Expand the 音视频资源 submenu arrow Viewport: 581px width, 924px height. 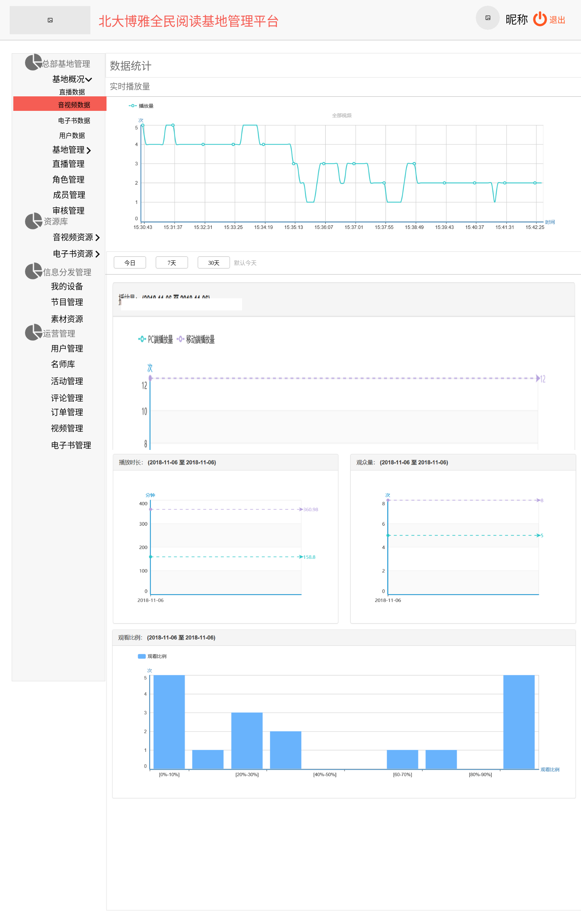[97, 238]
